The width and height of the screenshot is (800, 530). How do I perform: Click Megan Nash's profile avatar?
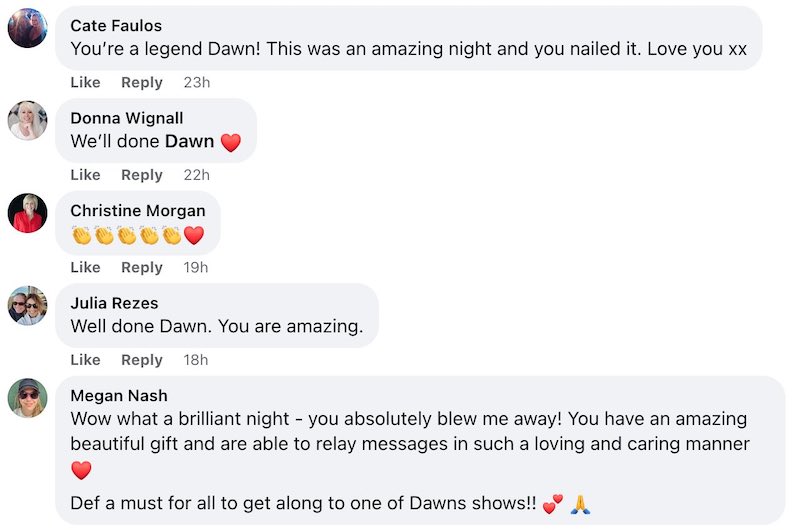27,398
